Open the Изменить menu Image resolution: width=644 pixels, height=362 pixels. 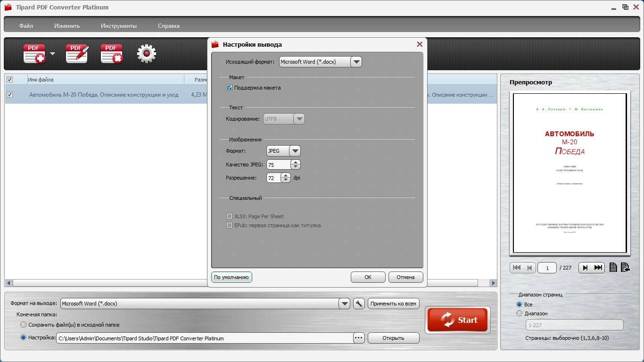click(66, 26)
